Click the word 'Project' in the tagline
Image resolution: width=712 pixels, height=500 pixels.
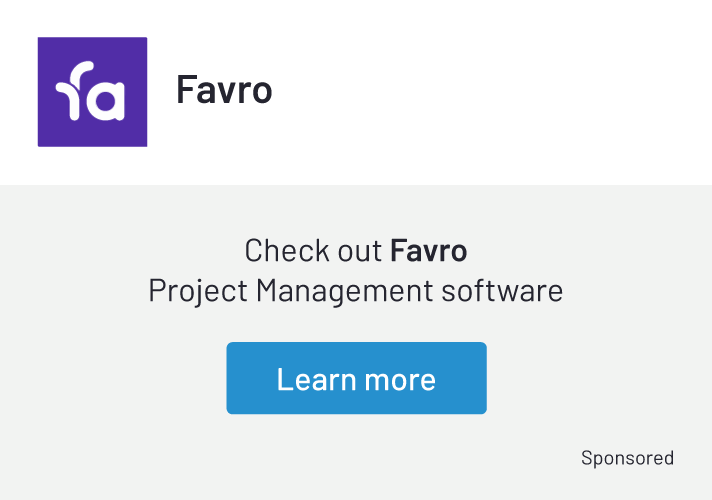(x=198, y=291)
